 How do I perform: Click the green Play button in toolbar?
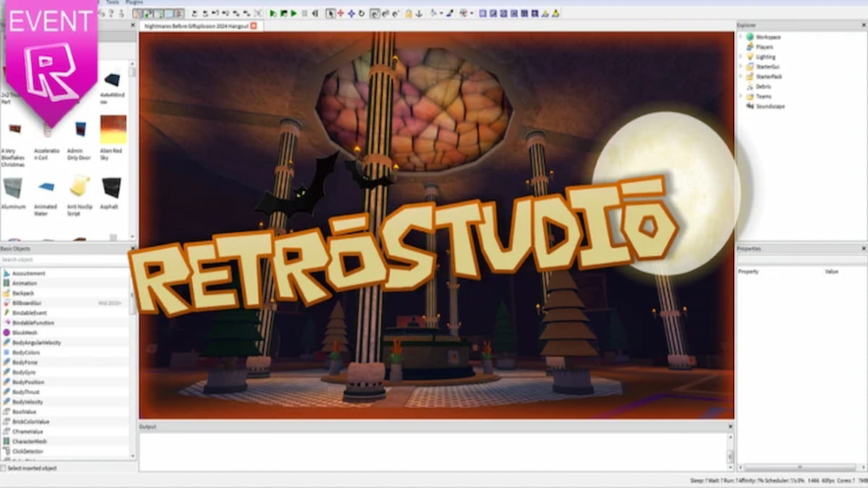273,14
